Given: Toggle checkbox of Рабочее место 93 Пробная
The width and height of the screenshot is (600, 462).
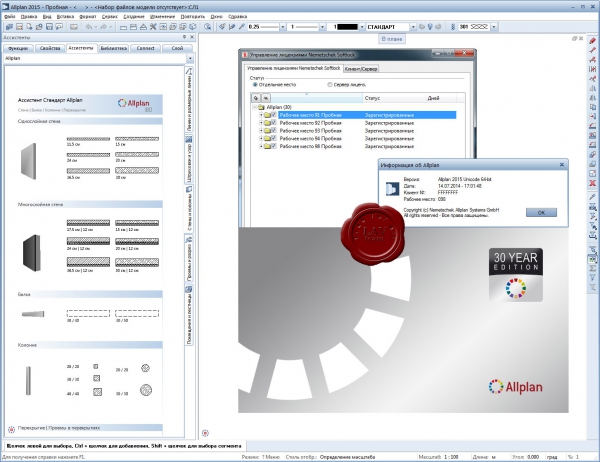Looking at the screenshot, I should pyautogui.click(x=273, y=131).
